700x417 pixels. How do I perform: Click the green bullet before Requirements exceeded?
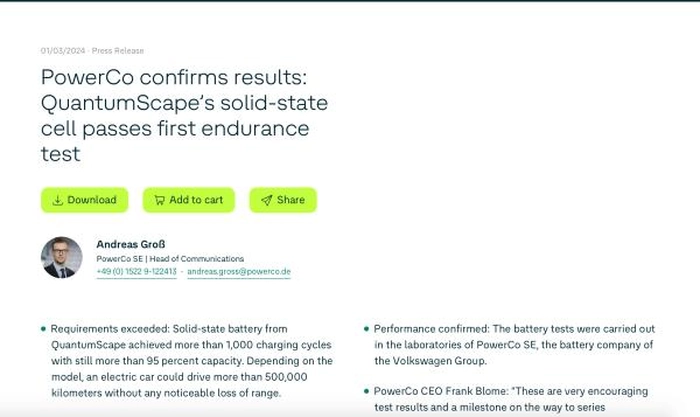pos(43,328)
